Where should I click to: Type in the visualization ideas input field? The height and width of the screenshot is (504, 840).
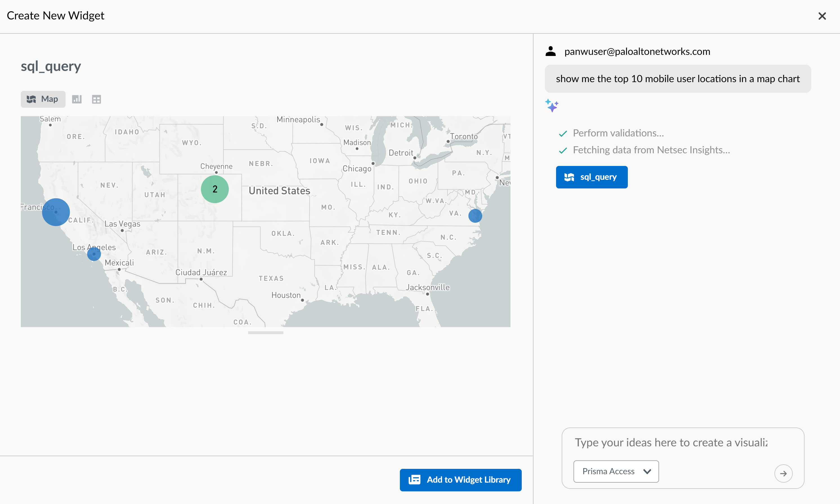coord(671,442)
